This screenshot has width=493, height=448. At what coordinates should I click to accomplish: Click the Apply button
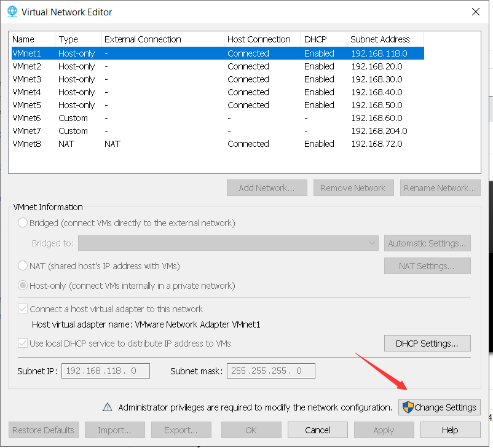pyautogui.click(x=384, y=430)
